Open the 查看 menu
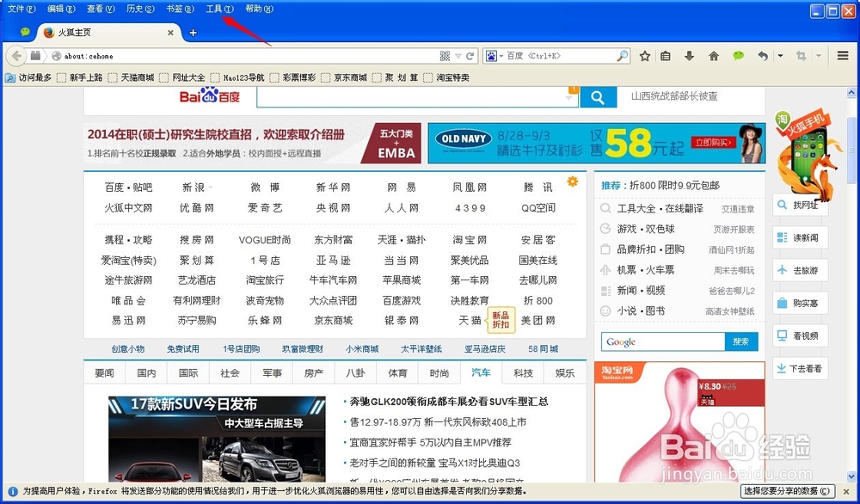This screenshot has width=860, height=504. coord(101,9)
